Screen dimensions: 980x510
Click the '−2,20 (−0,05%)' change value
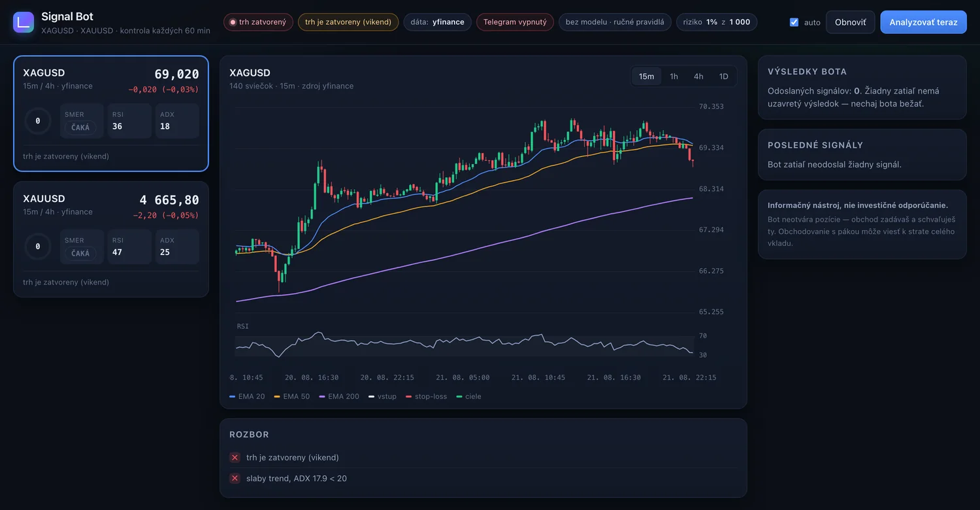[166, 215]
